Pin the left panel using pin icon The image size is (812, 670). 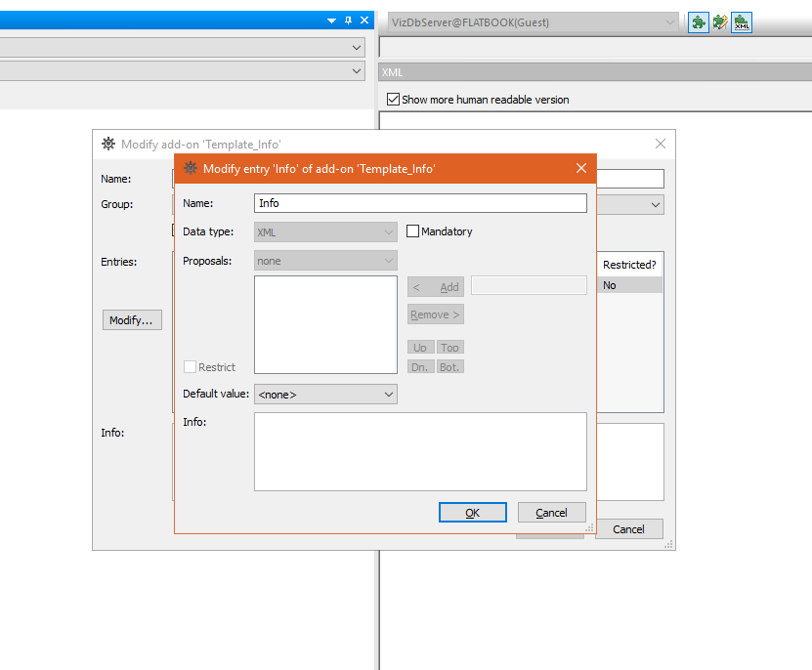348,21
